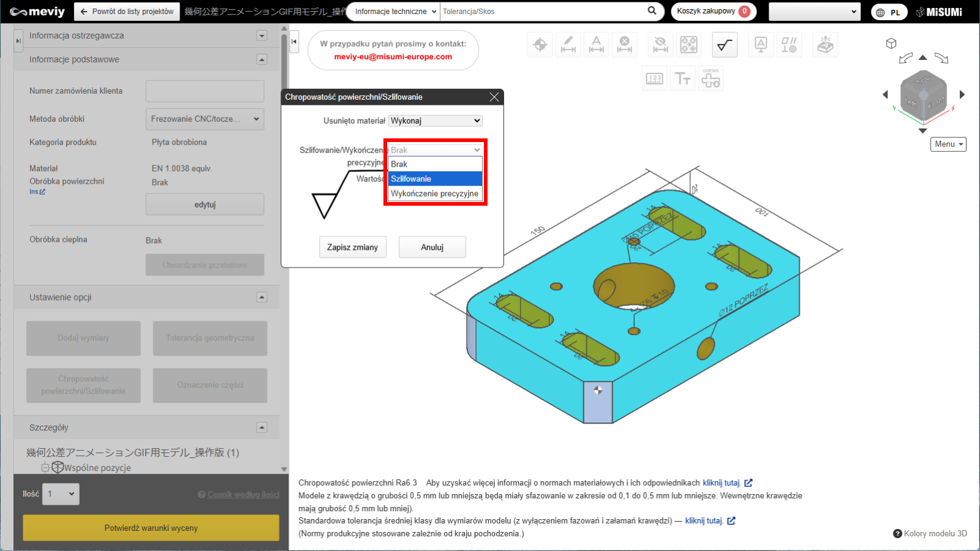Collapse the Wspólne pozycje tree node

tap(45, 468)
